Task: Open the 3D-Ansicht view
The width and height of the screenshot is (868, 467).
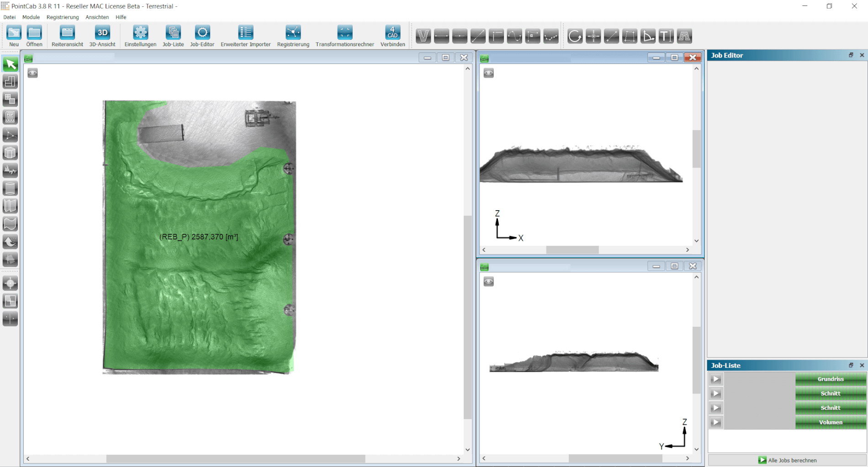Action: [102, 33]
